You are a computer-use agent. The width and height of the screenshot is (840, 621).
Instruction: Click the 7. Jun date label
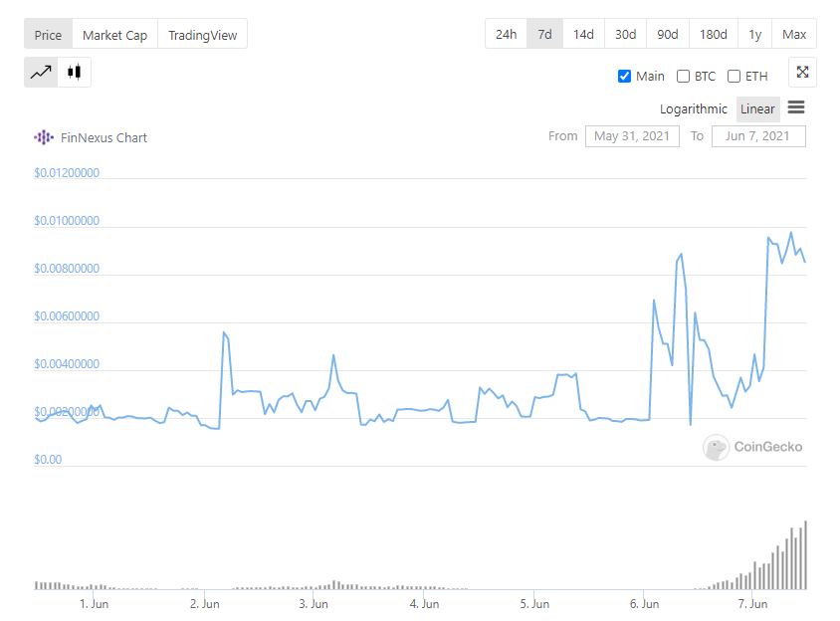click(752, 604)
